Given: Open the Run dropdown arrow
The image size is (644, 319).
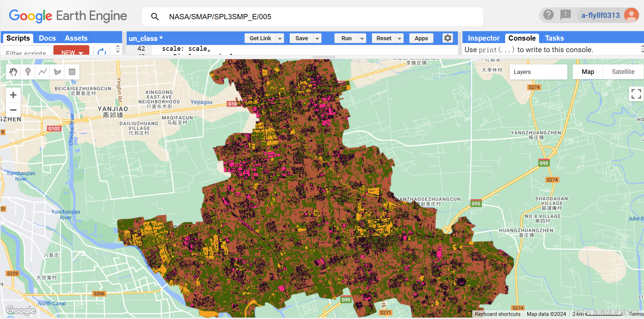Looking at the screenshot, I should pyautogui.click(x=362, y=38).
